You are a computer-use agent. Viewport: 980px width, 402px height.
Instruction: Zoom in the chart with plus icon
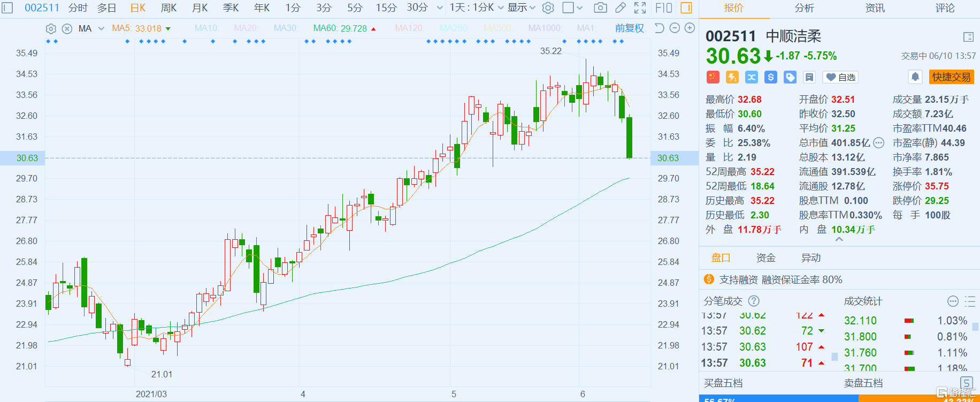pyautogui.click(x=690, y=28)
